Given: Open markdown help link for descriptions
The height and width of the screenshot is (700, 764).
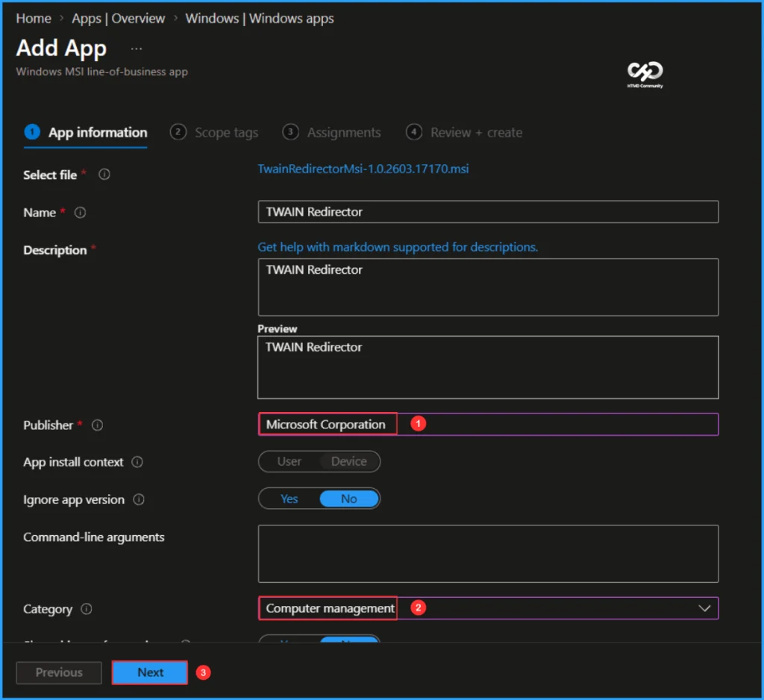Looking at the screenshot, I should tap(398, 247).
